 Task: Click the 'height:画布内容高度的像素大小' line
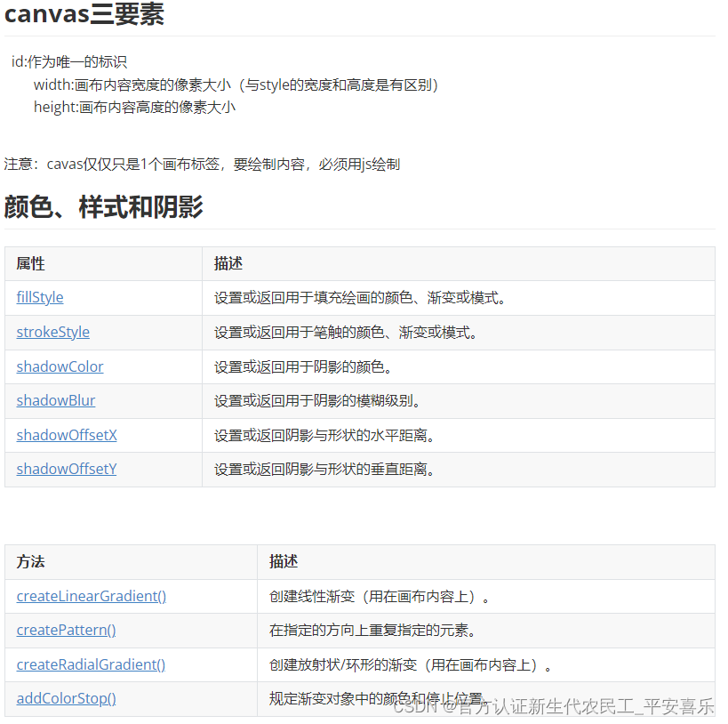pyautogui.click(x=134, y=108)
